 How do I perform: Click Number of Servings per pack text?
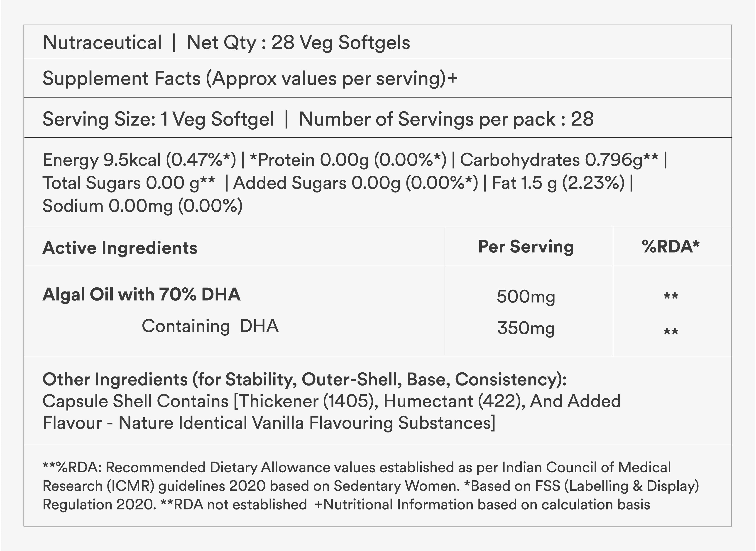[446, 119]
